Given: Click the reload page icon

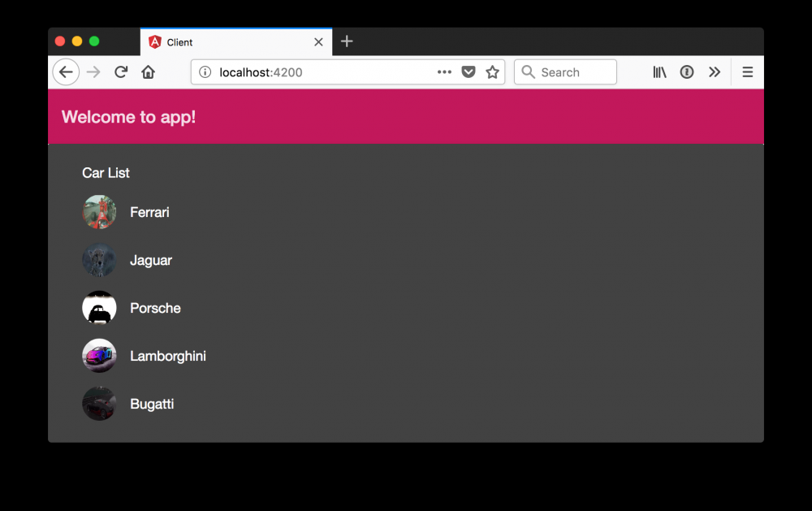Looking at the screenshot, I should (x=120, y=71).
